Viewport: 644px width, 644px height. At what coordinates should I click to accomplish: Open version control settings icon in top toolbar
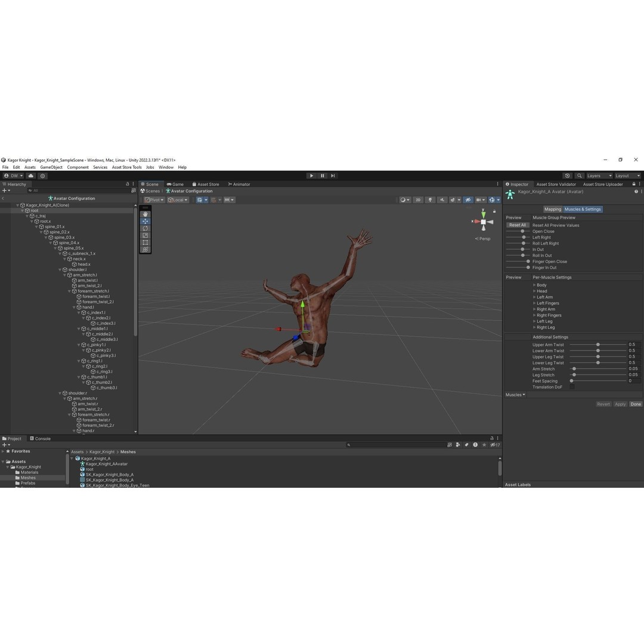coord(43,176)
